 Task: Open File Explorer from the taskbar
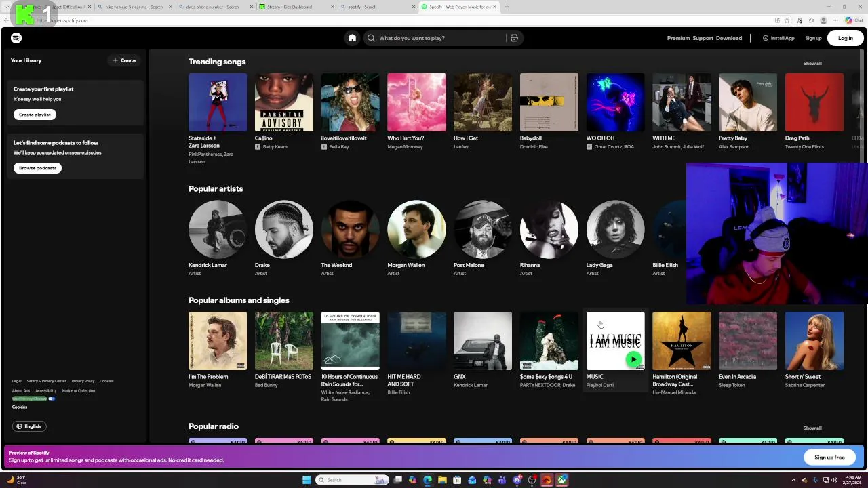[x=442, y=480]
